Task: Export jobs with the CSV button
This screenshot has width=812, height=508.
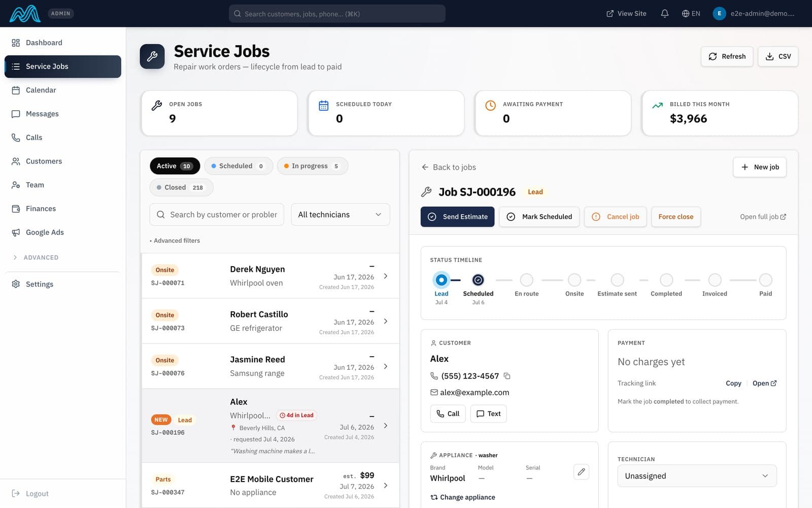Action: [x=778, y=56]
